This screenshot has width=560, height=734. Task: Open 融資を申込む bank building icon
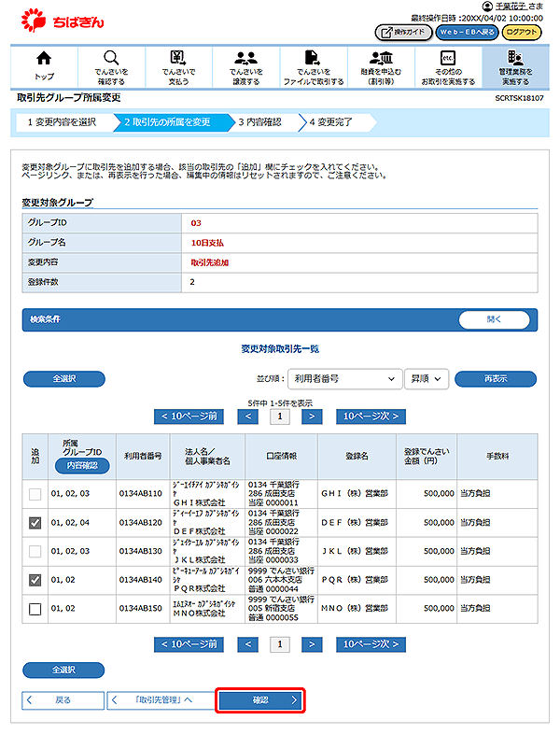(380, 59)
